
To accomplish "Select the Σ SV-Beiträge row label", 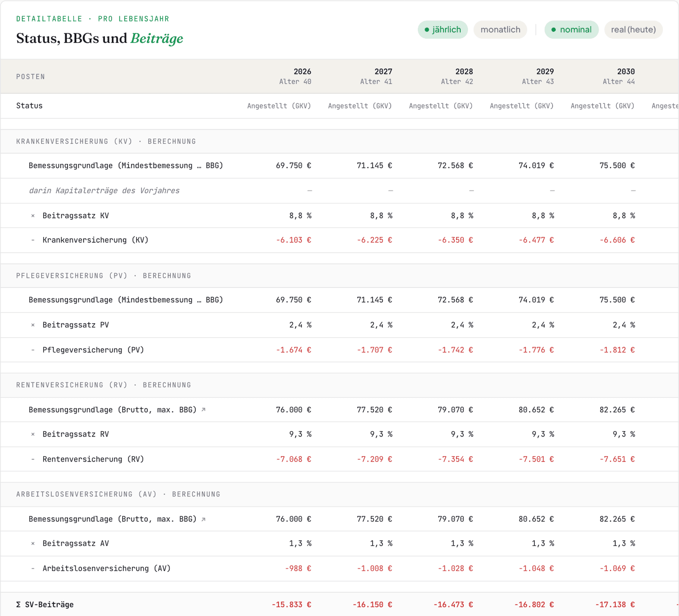I will click(x=45, y=605).
